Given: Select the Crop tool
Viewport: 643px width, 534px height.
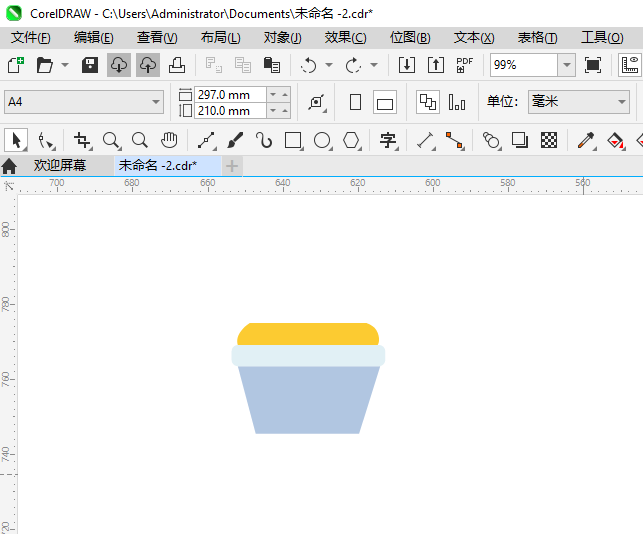Looking at the screenshot, I should 82,141.
